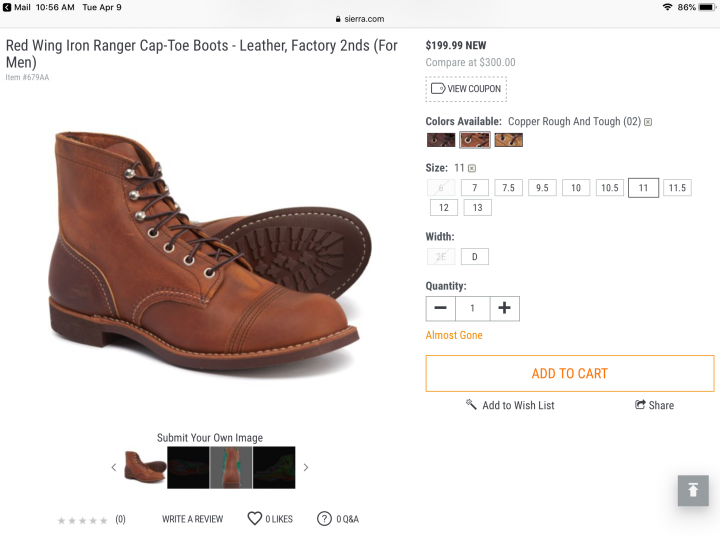Click the unavailable size 6 option
720x540 pixels.
(441, 188)
